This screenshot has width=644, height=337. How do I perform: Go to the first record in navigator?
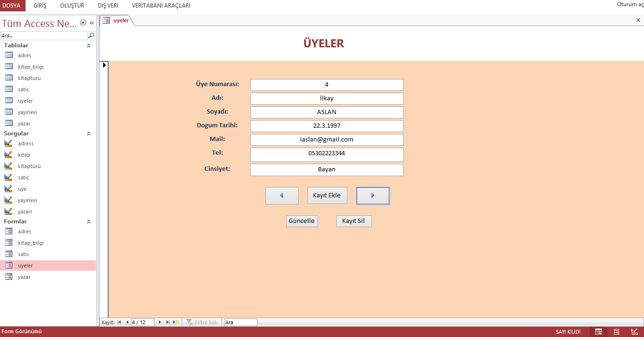(x=119, y=322)
